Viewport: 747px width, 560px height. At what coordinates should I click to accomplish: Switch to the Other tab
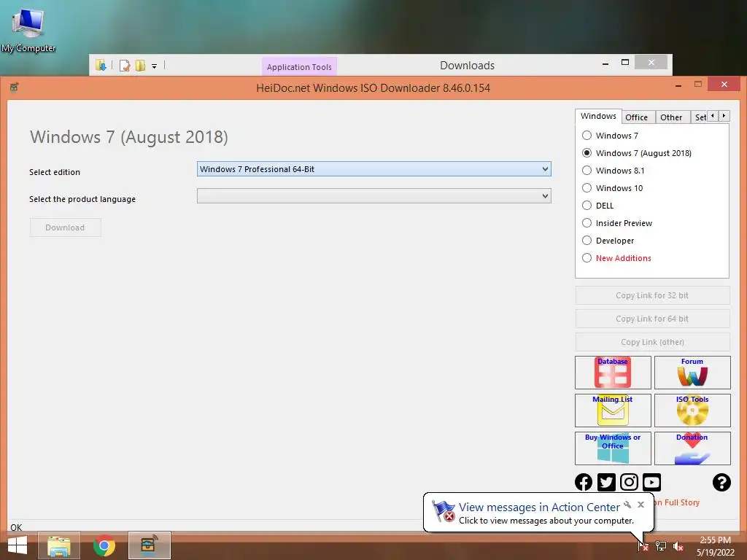[x=671, y=117]
